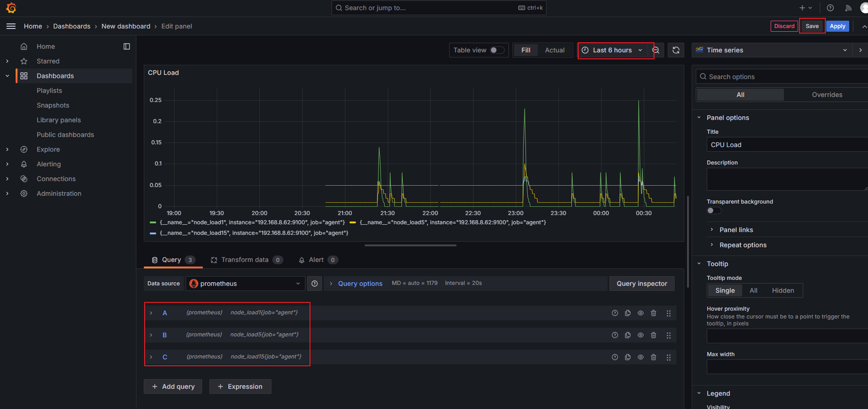The height and width of the screenshot is (409, 868).
Task: Hide query B using the eye icon
Action: 641,335
